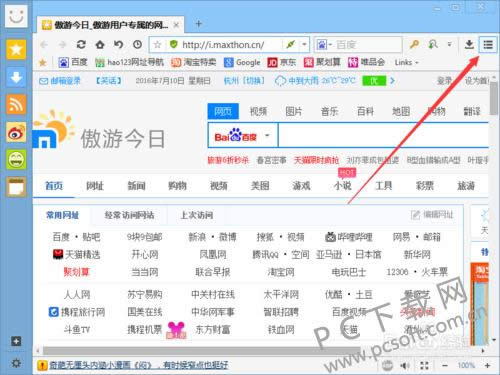Open browsing history clock icon

(137, 44)
